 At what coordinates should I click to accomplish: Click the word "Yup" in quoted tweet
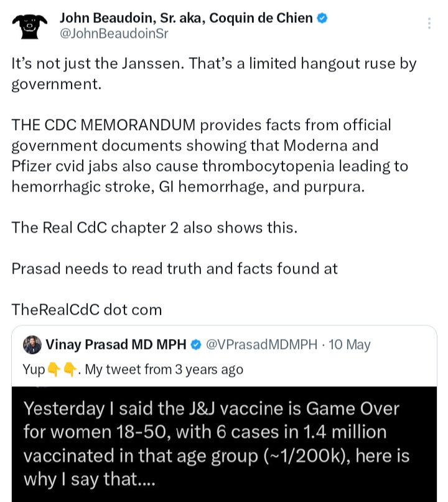click(x=33, y=370)
